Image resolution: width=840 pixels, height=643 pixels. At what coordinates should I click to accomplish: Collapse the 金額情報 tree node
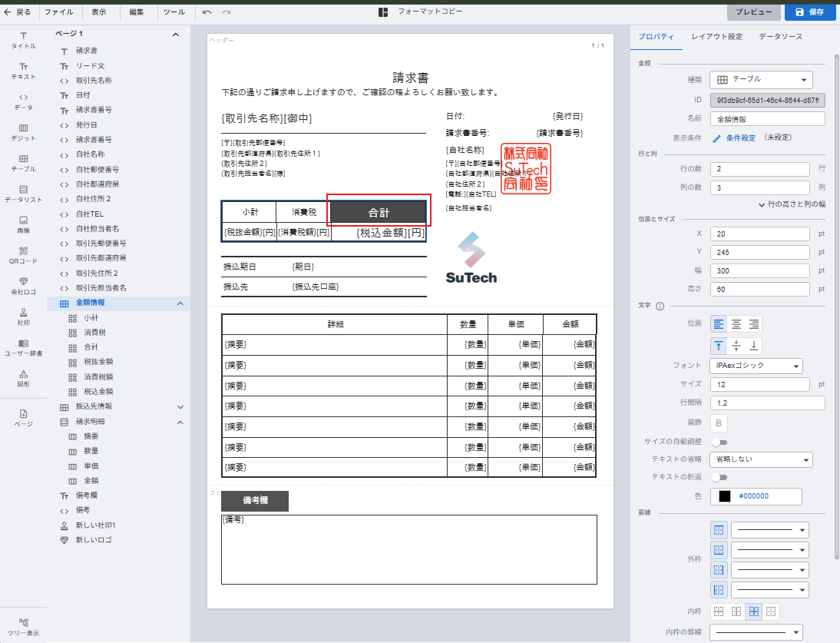[x=180, y=303]
